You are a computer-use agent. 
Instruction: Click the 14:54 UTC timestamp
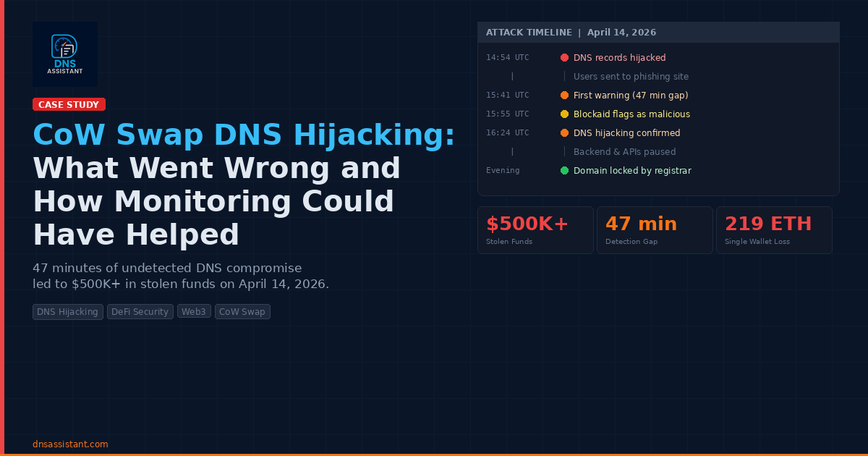pos(507,58)
